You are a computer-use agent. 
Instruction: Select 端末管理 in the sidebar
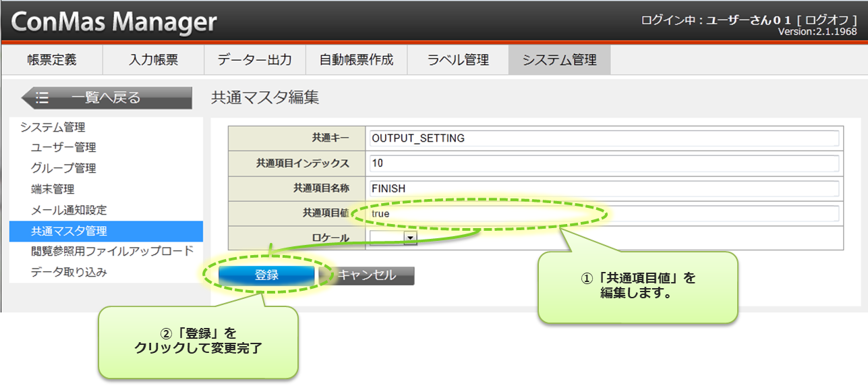tap(53, 190)
